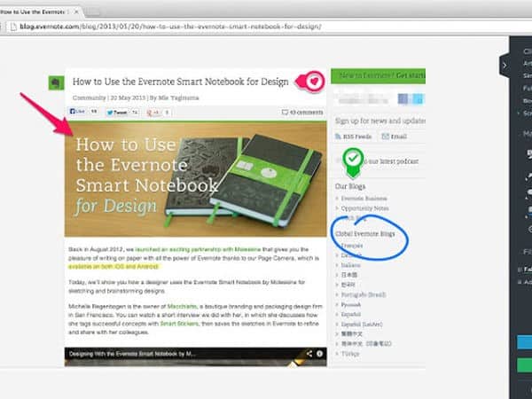This screenshot has height=399, width=532.
Task: Click the green Save button in the clipper panel
Action: click(525, 365)
